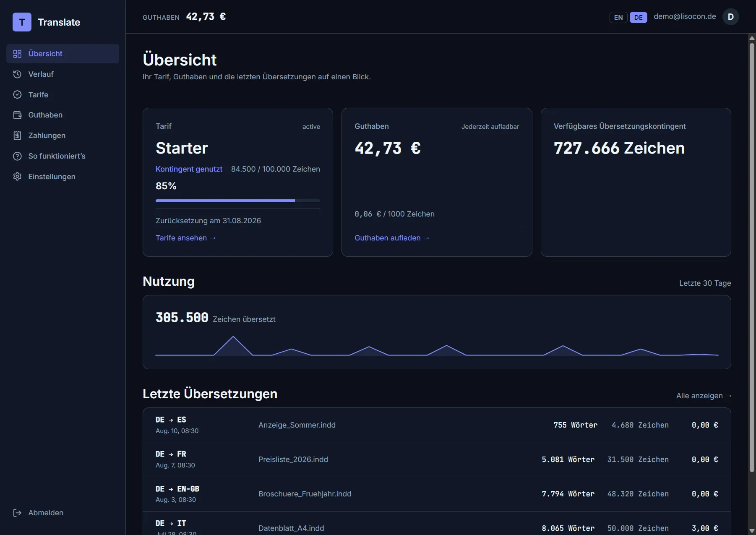The width and height of the screenshot is (756, 535).
Task: Open Einstellungen from sidebar
Action: click(x=63, y=177)
